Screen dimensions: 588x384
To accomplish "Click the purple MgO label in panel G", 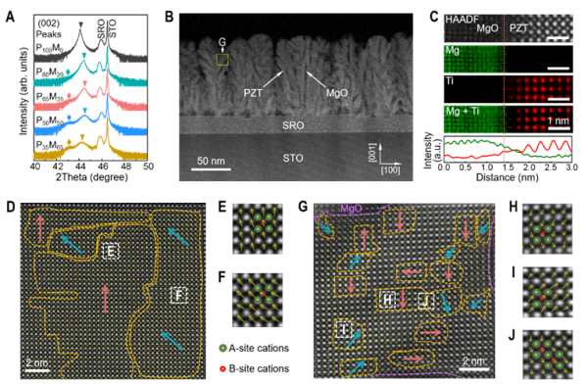I will 351,209.
